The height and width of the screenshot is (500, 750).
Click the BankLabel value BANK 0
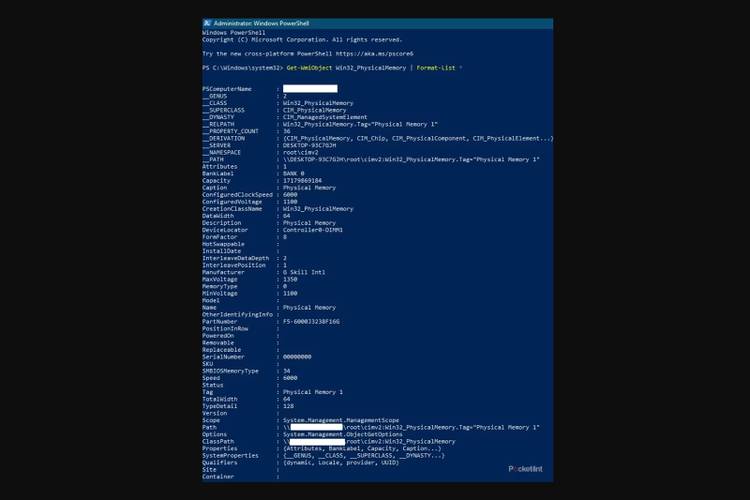(297, 174)
